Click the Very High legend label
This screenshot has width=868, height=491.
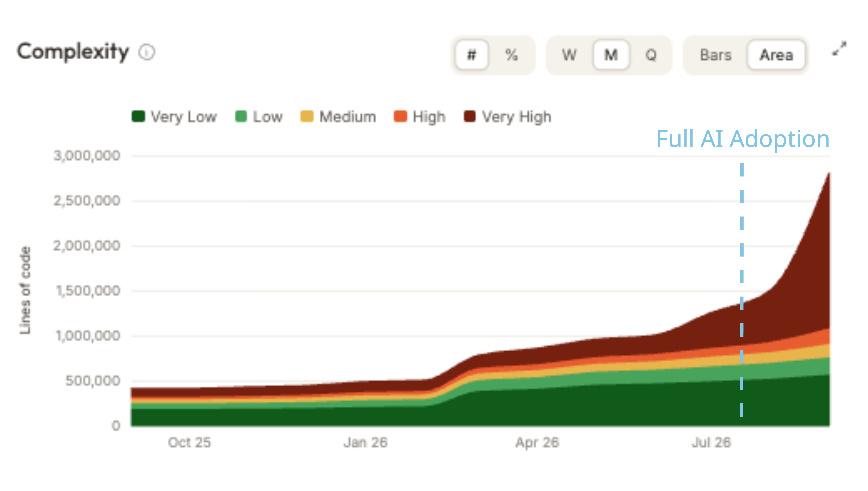517,117
